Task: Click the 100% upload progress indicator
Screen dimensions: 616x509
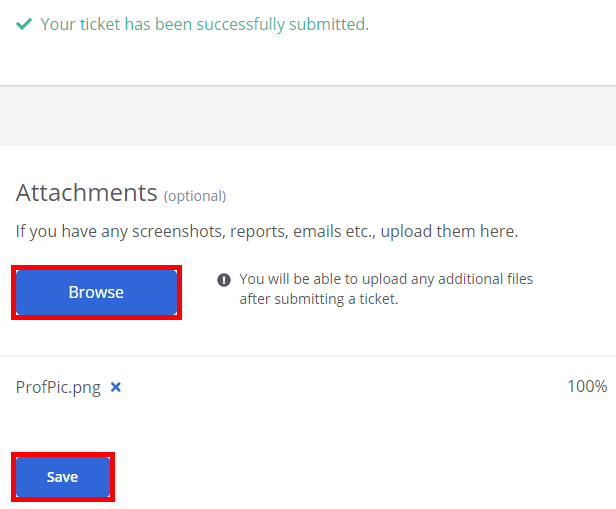Action: [587, 386]
